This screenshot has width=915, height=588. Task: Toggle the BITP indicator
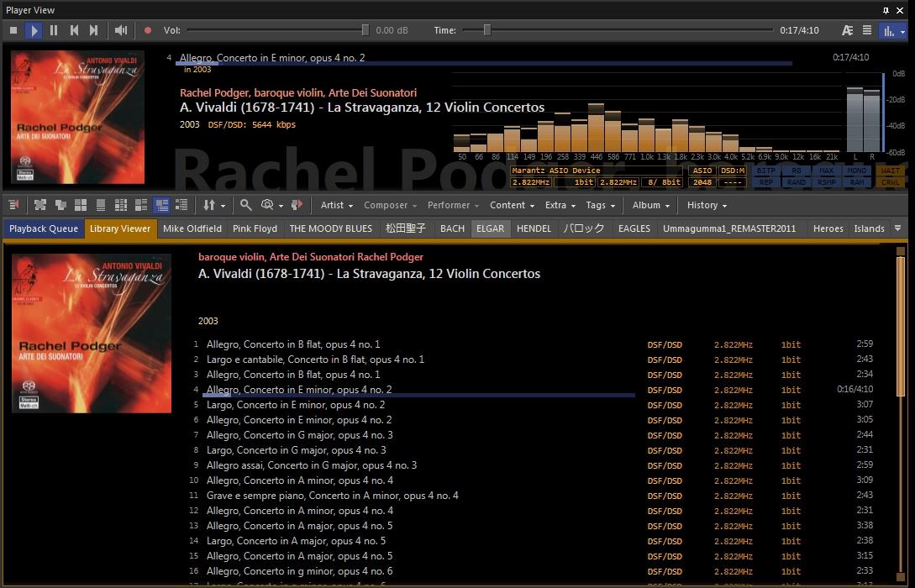click(x=765, y=171)
